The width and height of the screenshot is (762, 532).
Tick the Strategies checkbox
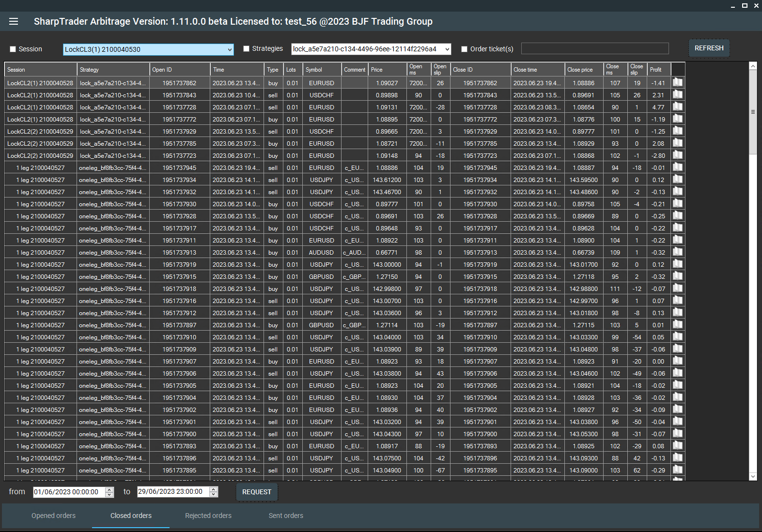click(246, 49)
